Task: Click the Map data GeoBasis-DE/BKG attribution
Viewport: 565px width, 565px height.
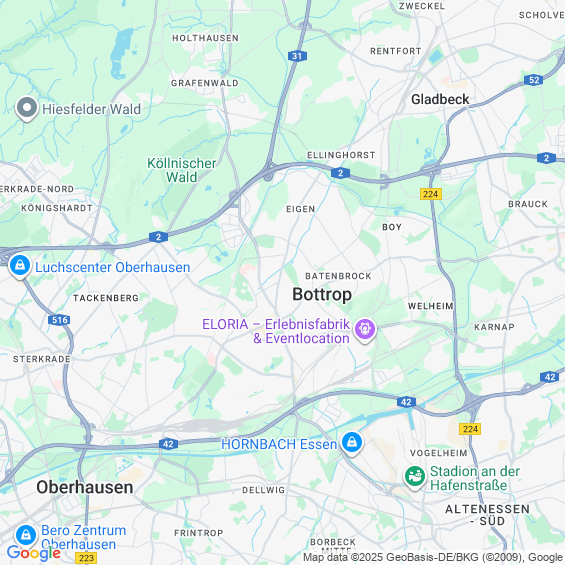Action: [434, 557]
